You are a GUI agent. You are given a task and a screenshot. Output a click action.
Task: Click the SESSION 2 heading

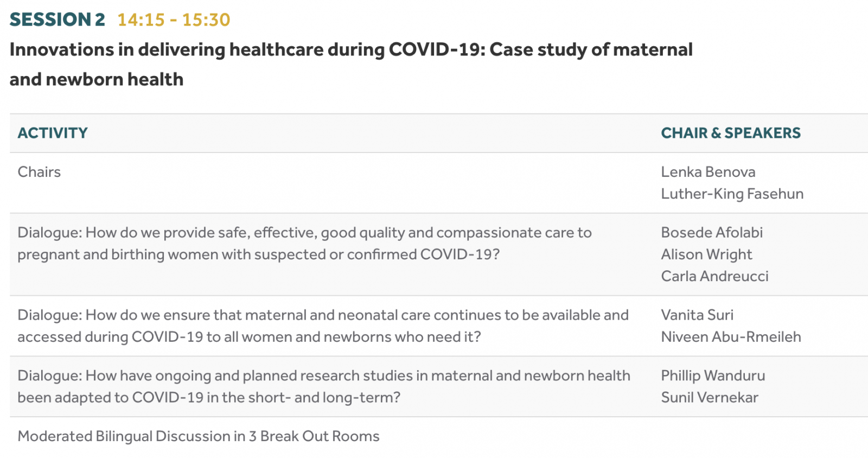click(57, 20)
